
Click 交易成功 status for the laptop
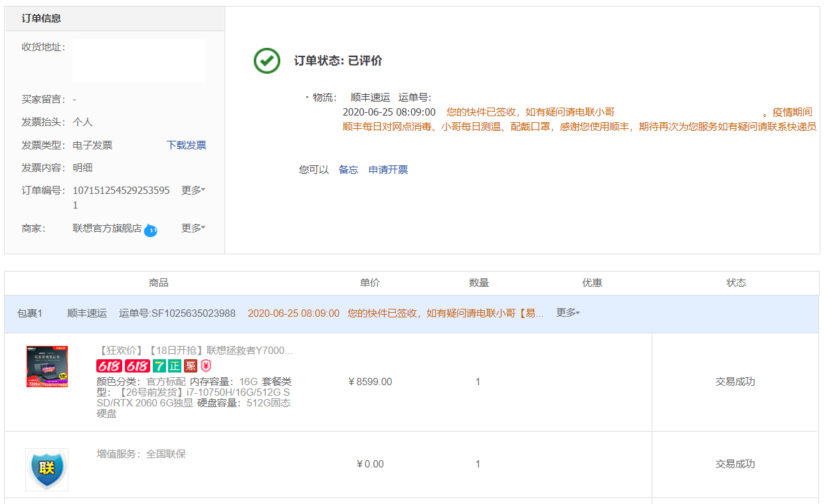(735, 382)
